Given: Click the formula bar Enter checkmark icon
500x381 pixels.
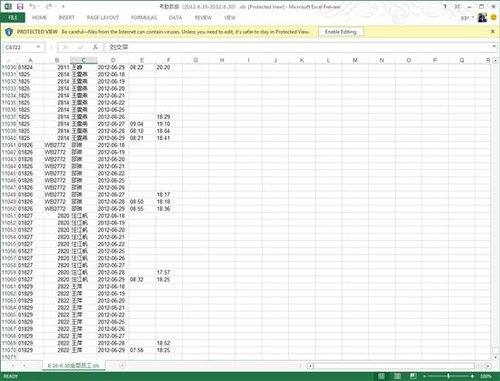Looking at the screenshot, I should point(80,47).
